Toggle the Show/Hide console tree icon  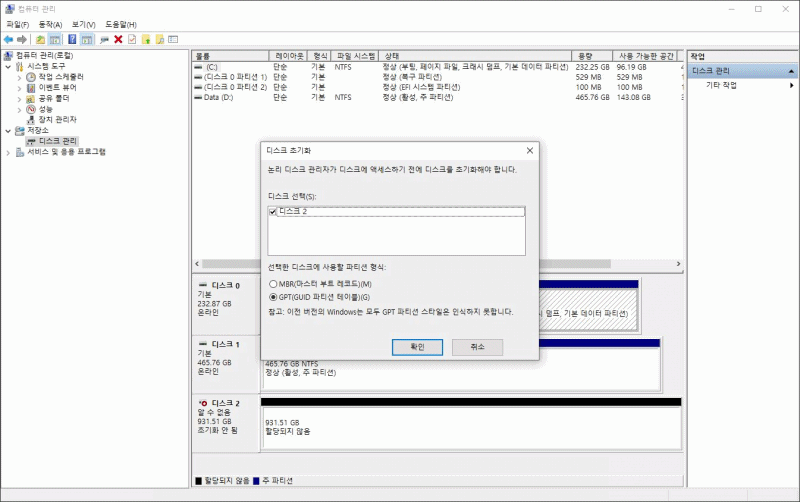(x=55, y=39)
